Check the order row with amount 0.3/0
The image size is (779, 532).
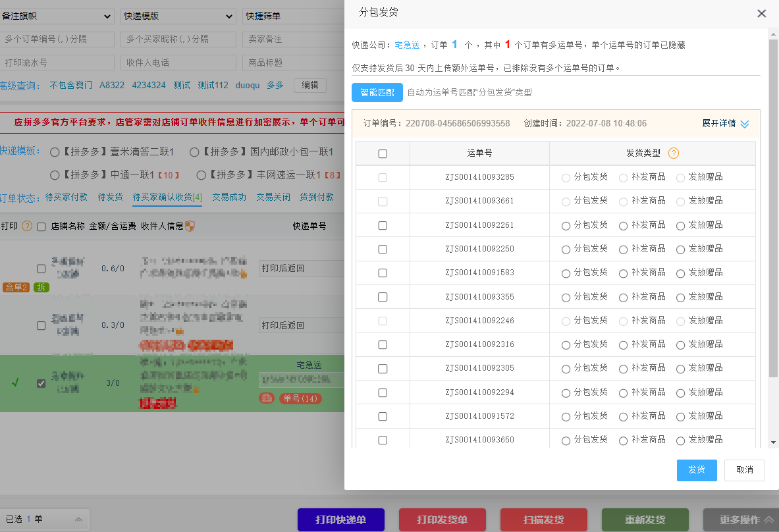click(41, 326)
